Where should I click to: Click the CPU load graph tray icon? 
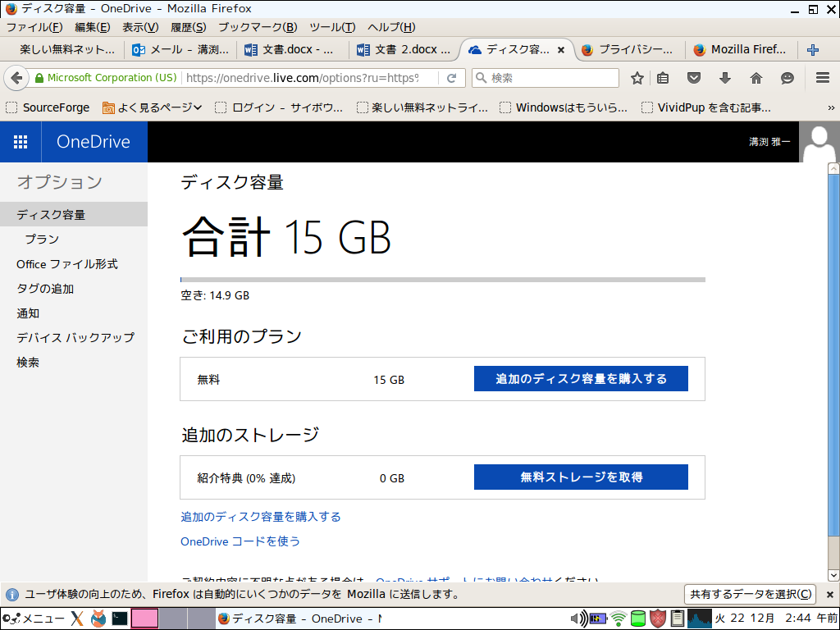tap(699, 619)
